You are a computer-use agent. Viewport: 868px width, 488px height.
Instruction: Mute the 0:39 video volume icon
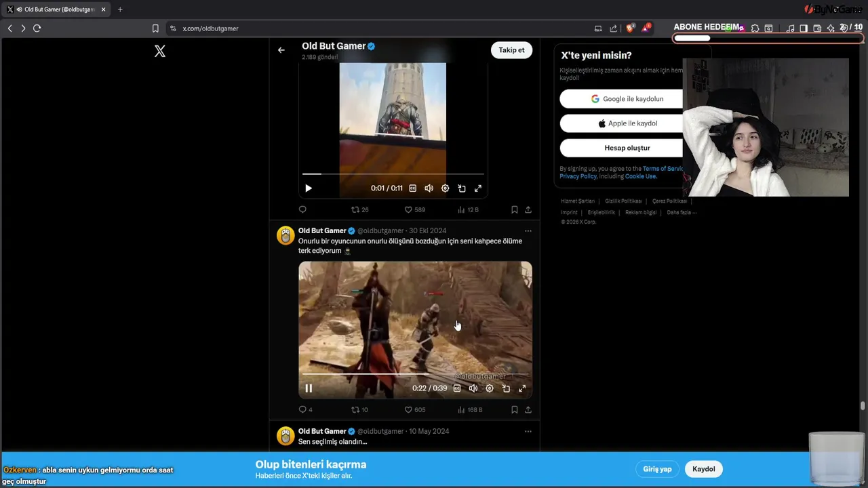click(473, 388)
